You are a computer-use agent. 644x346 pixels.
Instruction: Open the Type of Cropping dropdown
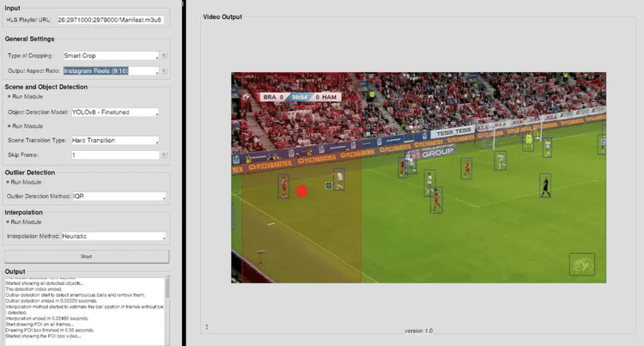pyautogui.click(x=111, y=56)
